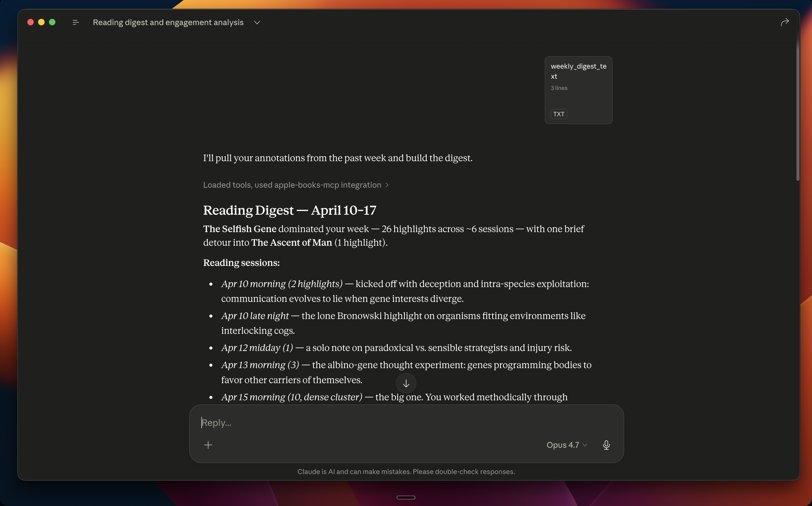Click the Reading digest conversation title
Screen dimensions: 812x506
click(x=168, y=22)
